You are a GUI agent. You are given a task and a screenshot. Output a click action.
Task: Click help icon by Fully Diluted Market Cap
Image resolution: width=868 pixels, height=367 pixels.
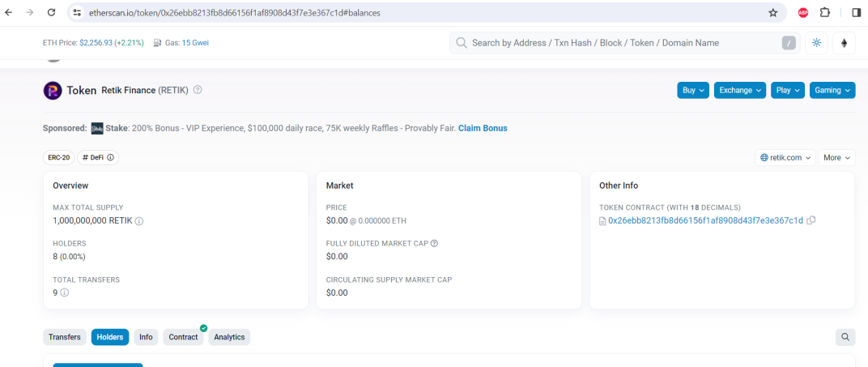point(434,244)
